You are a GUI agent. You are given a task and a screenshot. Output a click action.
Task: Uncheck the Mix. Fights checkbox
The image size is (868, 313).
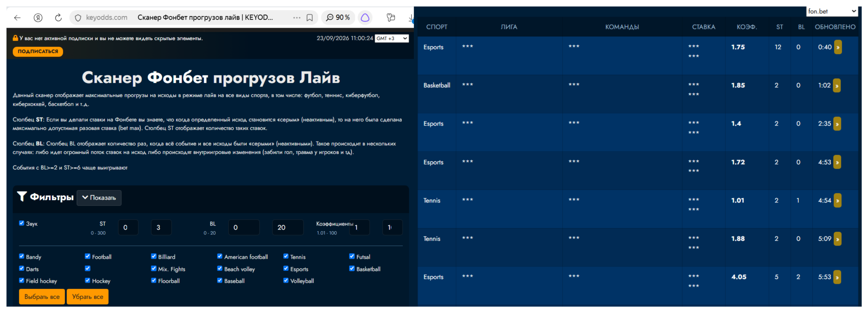pyautogui.click(x=154, y=269)
